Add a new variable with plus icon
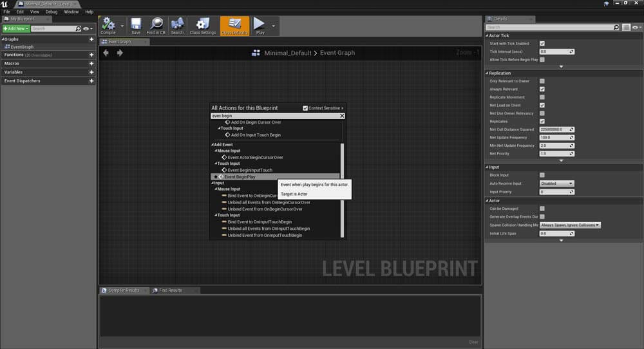644x349 pixels. pos(91,72)
